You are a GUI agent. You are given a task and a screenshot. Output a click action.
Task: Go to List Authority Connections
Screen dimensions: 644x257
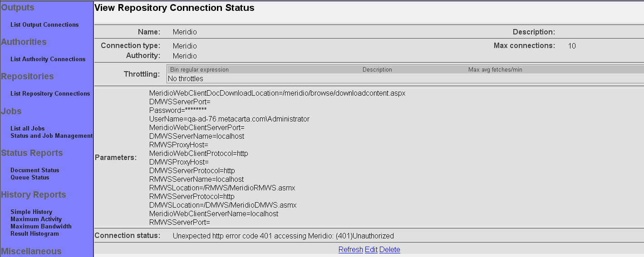(x=48, y=59)
